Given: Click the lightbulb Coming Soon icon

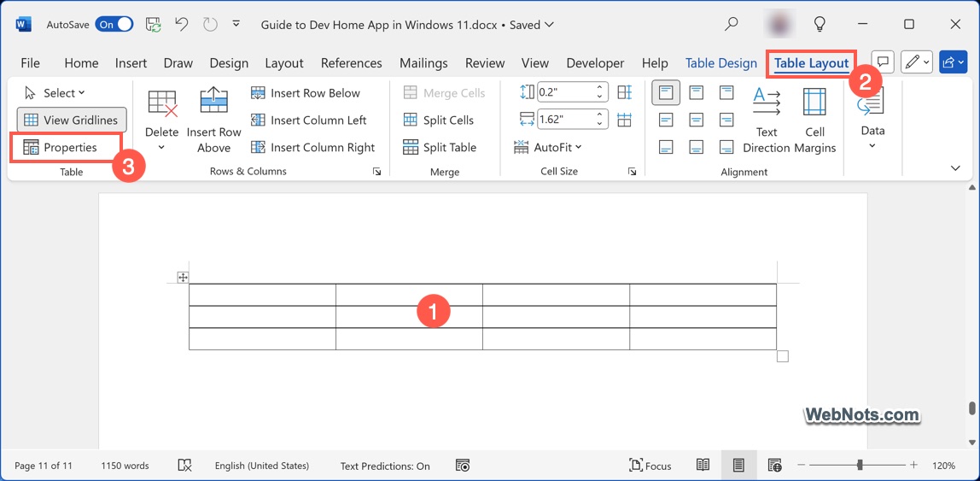Looking at the screenshot, I should 820,25.
